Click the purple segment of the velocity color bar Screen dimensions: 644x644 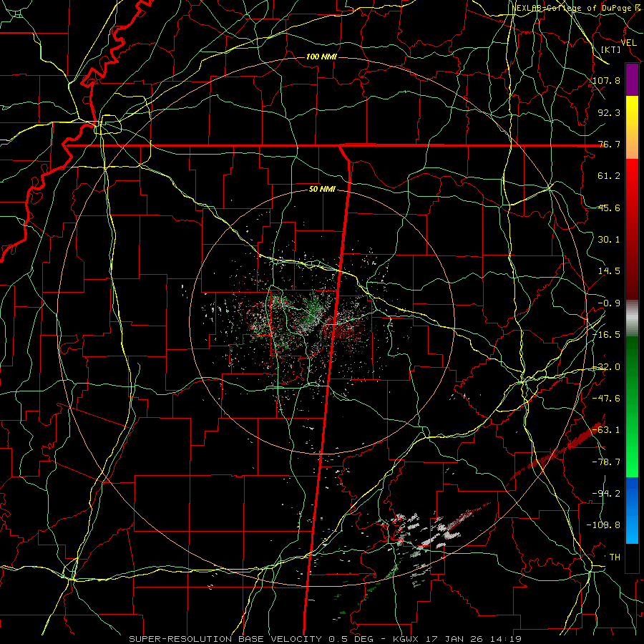(632, 80)
